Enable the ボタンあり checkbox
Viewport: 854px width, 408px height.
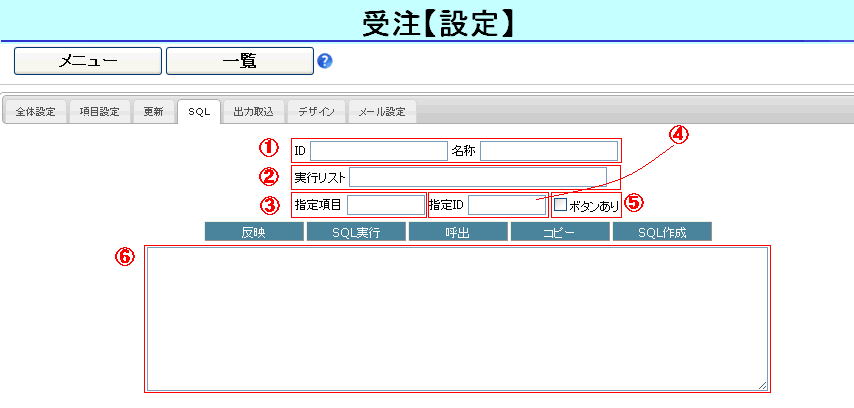tap(561, 204)
